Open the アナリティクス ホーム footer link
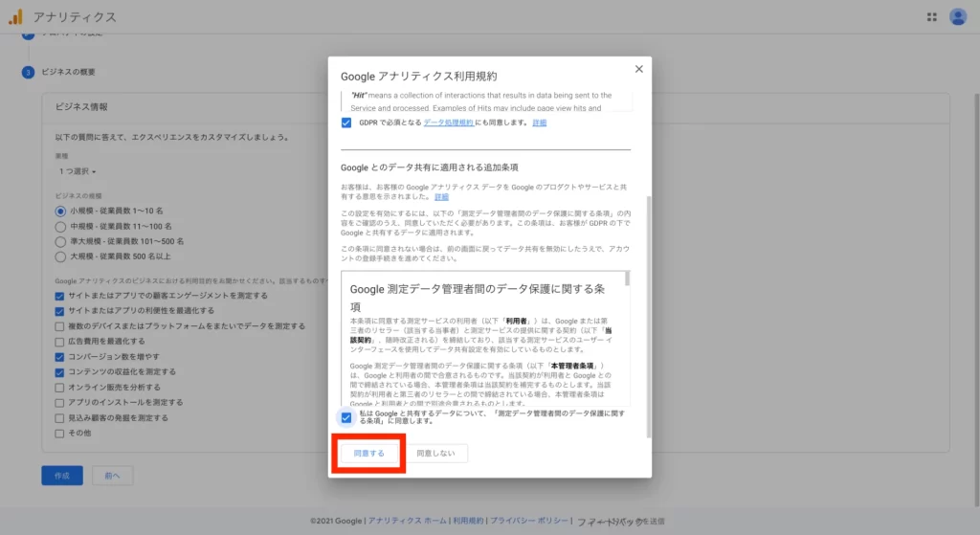The image size is (980, 535). (x=407, y=522)
